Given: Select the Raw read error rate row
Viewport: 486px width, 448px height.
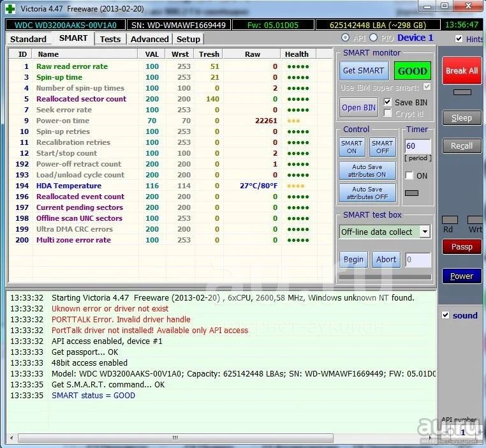Looking at the screenshot, I should (170, 66).
